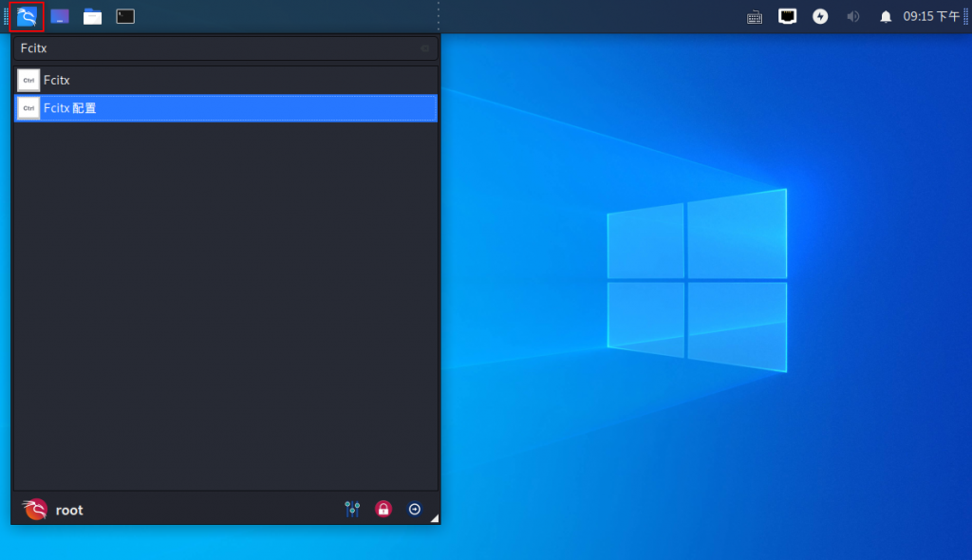
Task: Click the volume speaker tray icon
Action: pyautogui.click(x=853, y=16)
